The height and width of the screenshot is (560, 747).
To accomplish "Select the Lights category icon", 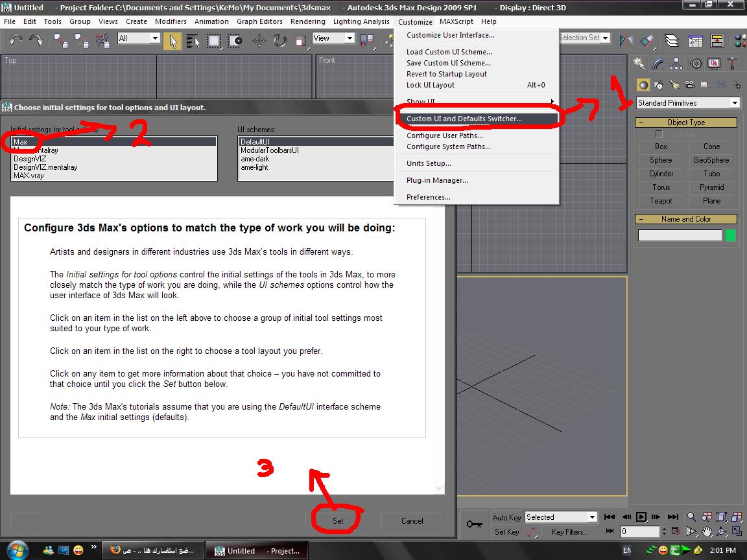I will (674, 85).
